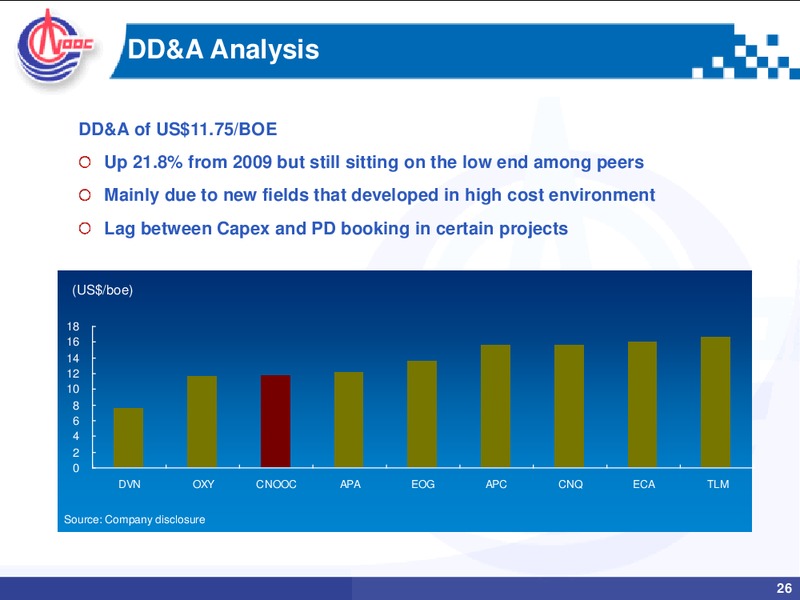
Task: Click the APA bar in the chart
Action: pos(349,419)
